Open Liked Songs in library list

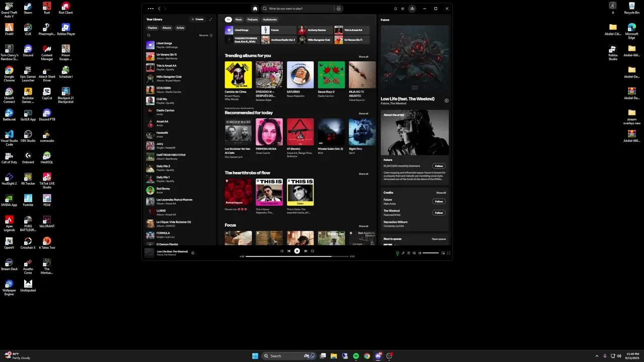coord(180,45)
